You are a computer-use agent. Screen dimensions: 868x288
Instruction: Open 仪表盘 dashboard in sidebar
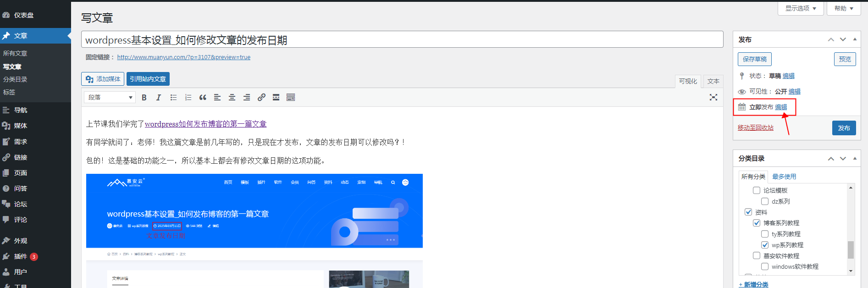35,15
